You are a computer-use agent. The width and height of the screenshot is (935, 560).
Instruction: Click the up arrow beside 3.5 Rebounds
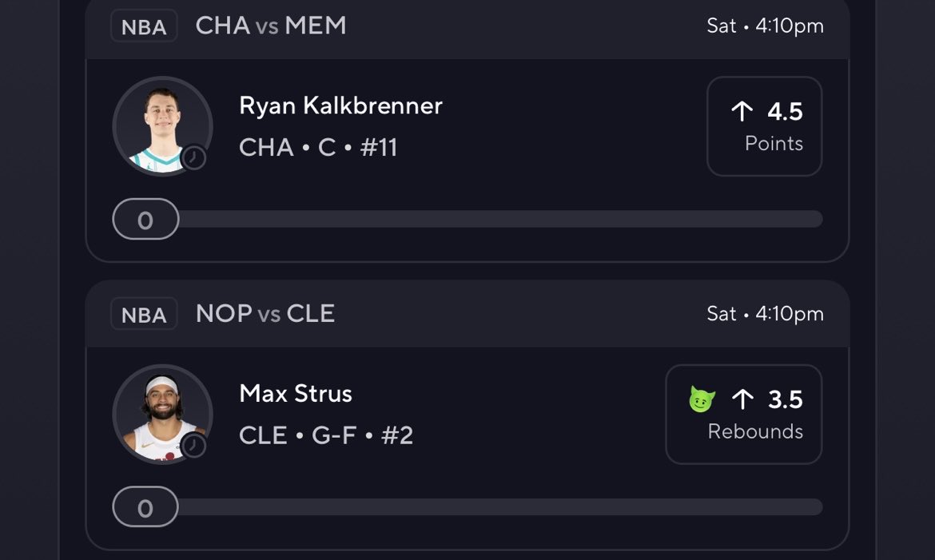tap(742, 399)
